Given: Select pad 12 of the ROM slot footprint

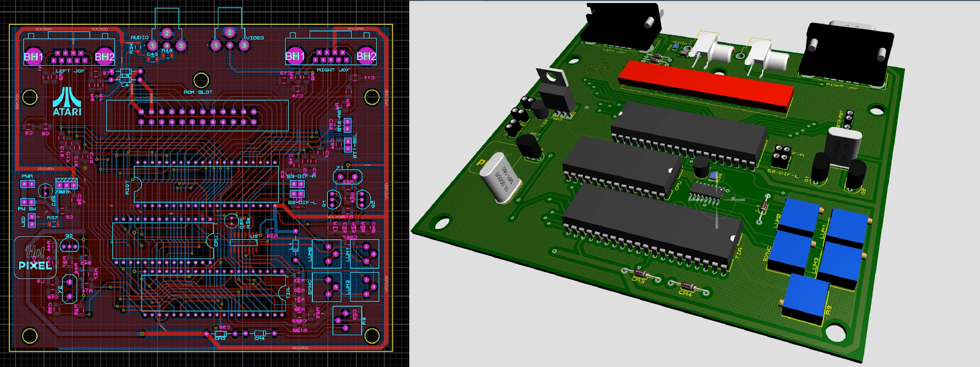Looking at the screenshot, I should 254,122.
